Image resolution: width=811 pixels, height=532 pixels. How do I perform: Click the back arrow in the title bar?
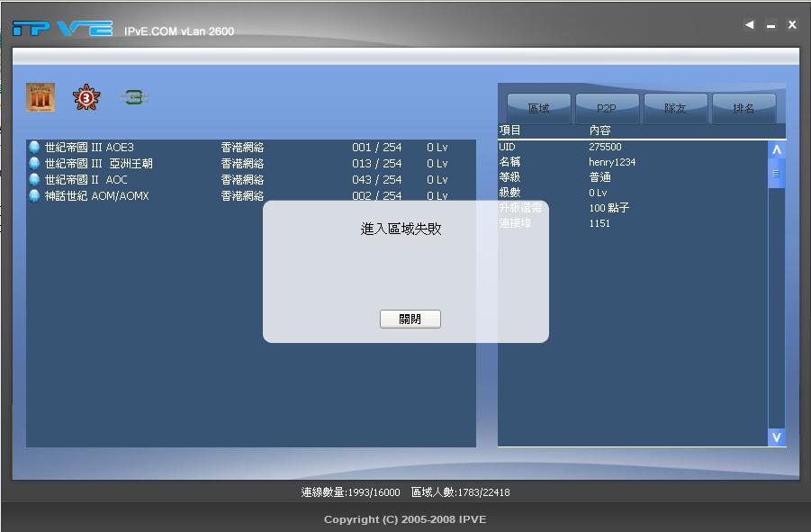tap(749, 24)
